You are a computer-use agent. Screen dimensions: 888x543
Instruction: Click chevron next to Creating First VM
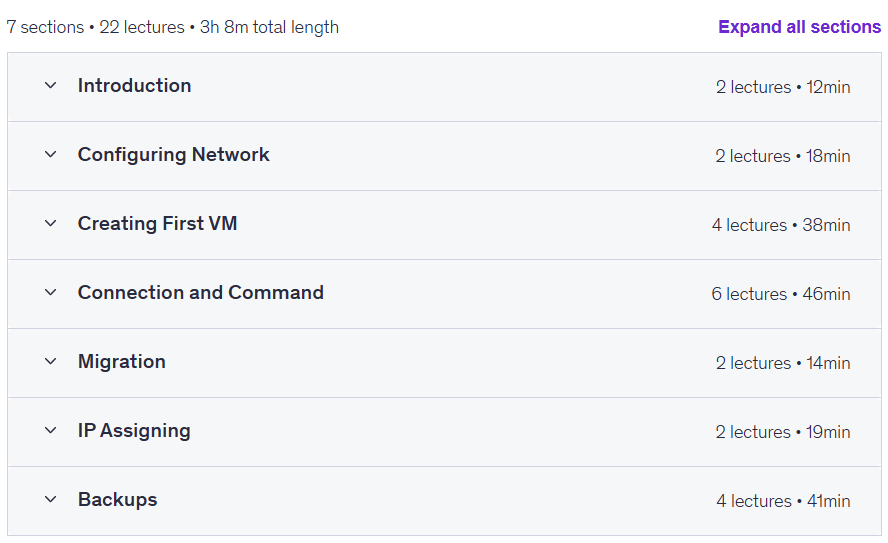(50, 224)
